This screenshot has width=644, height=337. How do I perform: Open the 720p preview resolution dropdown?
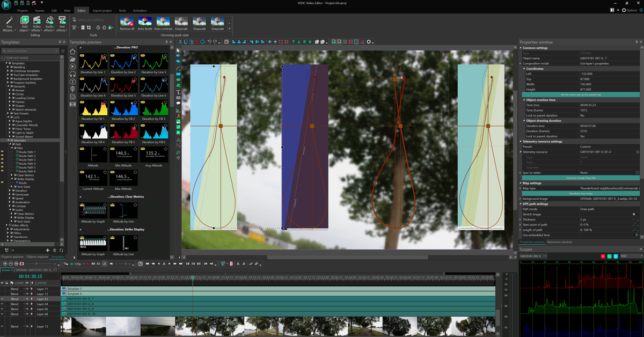(79, 264)
